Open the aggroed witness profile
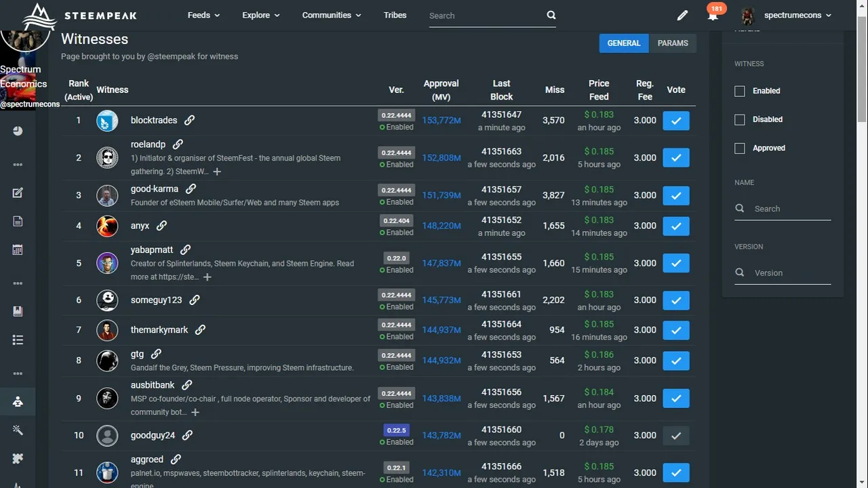The height and width of the screenshot is (488, 868). coord(147,460)
